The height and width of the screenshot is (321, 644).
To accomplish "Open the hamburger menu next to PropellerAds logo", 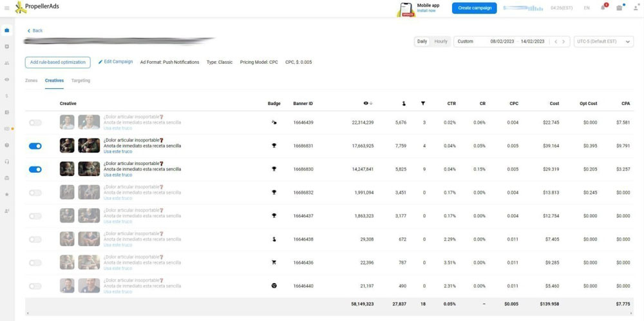I will pyautogui.click(x=7, y=8).
